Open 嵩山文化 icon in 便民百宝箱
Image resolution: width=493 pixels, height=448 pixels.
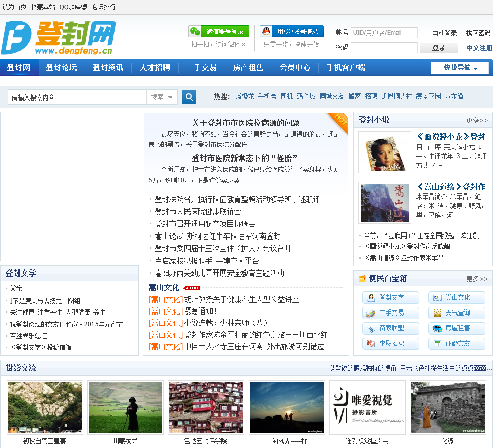tap(457, 297)
